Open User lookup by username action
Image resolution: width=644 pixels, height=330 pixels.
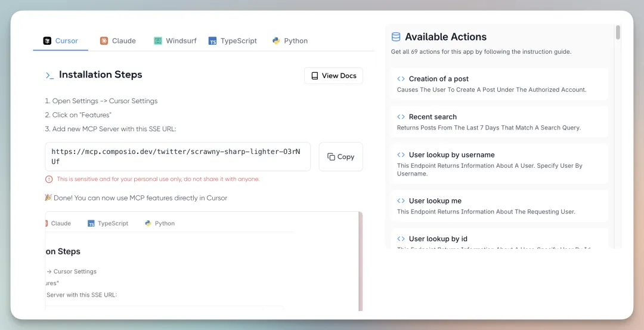coord(500,164)
